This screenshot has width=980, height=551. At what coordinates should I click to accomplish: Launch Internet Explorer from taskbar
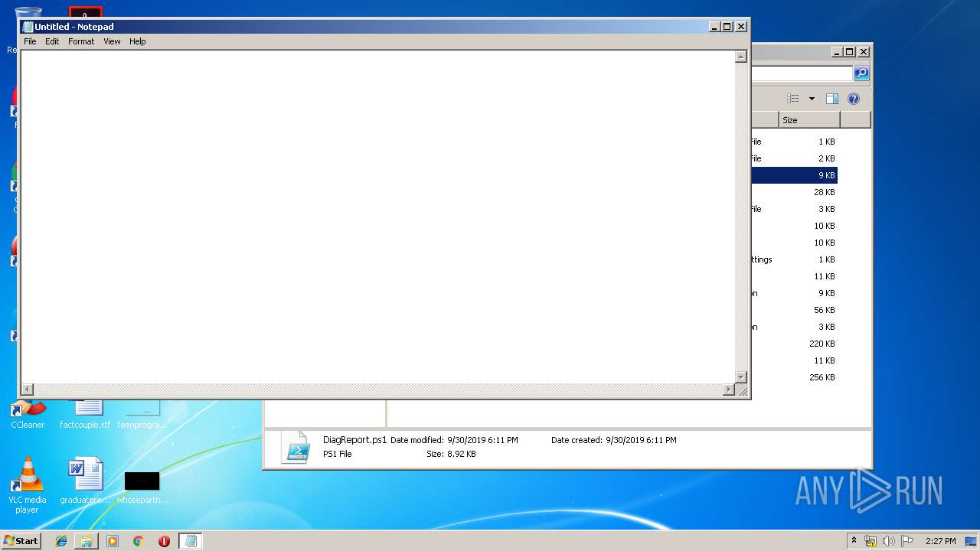[61, 541]
